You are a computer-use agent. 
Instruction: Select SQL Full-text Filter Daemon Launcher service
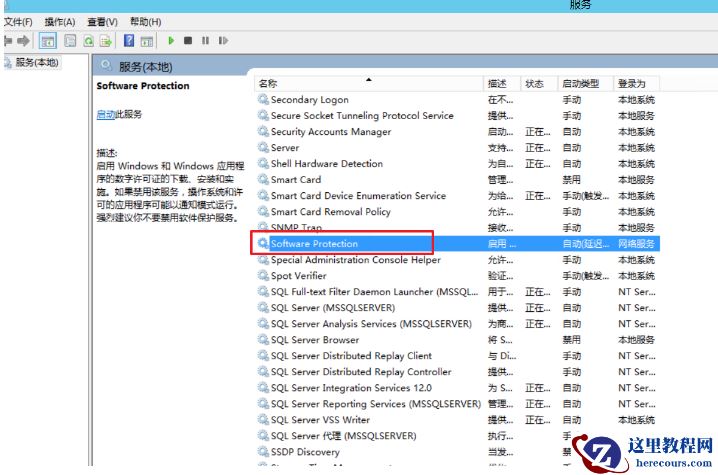point(458,292)
